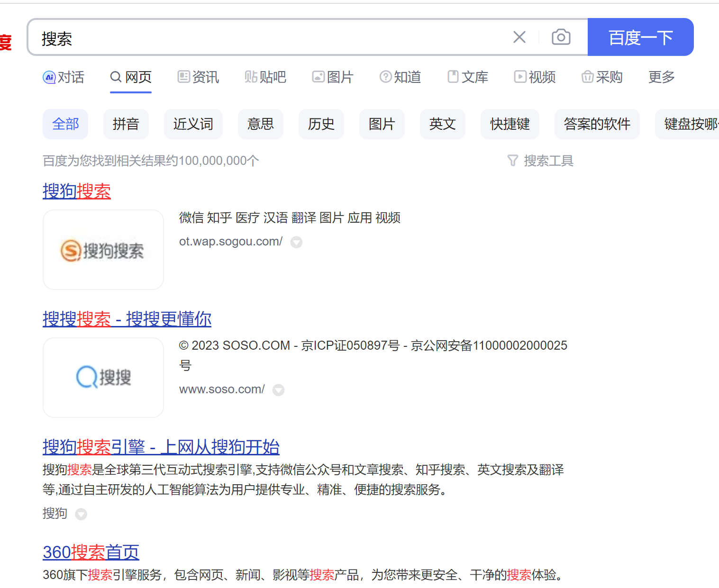Select the 近义词 filter chip
The height and width of the screenshot is (588, 719).
193,124
